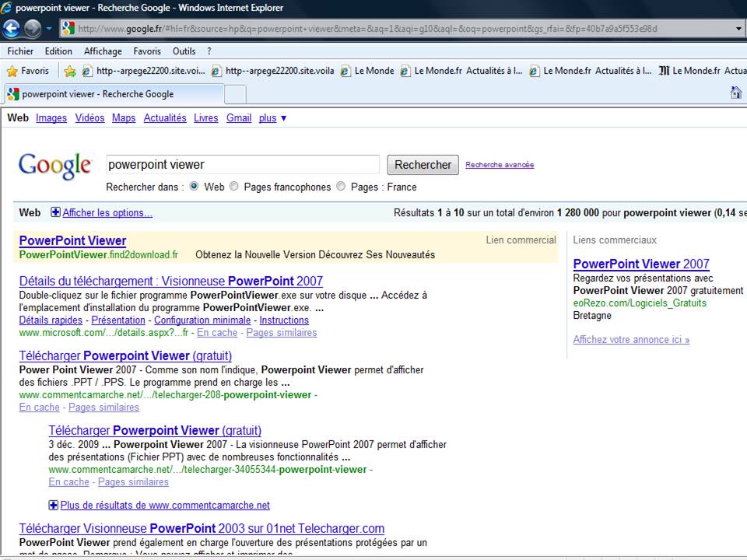This screenshot has width=747, height=560.
Task: Open the Outils menu
Action: coord(184,51)
